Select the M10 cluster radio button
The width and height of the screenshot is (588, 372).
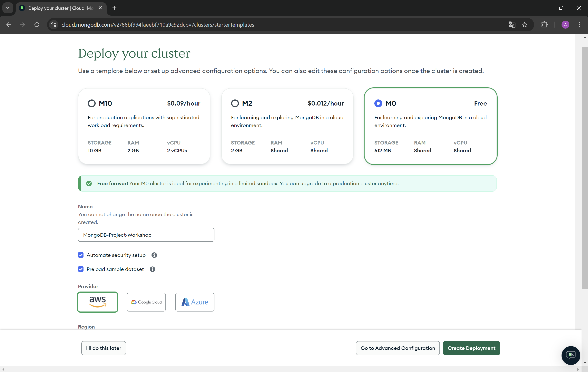pyautogui.click(x=92, y=103)
